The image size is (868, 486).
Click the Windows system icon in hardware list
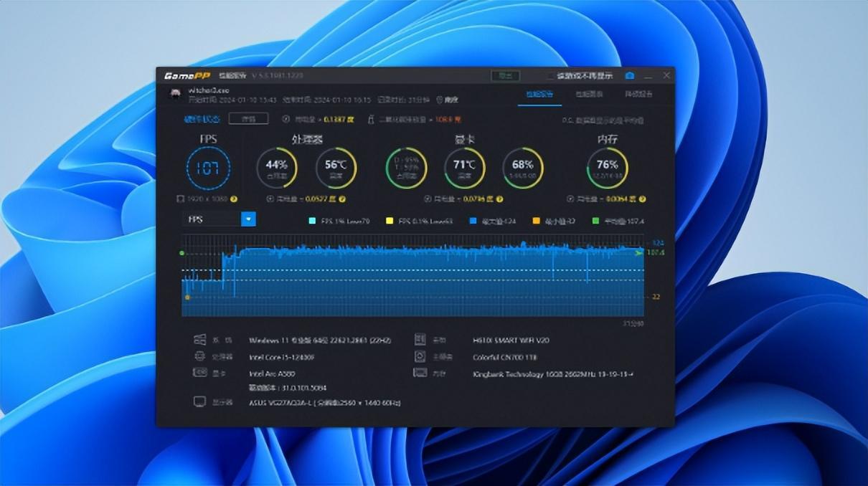200,340
